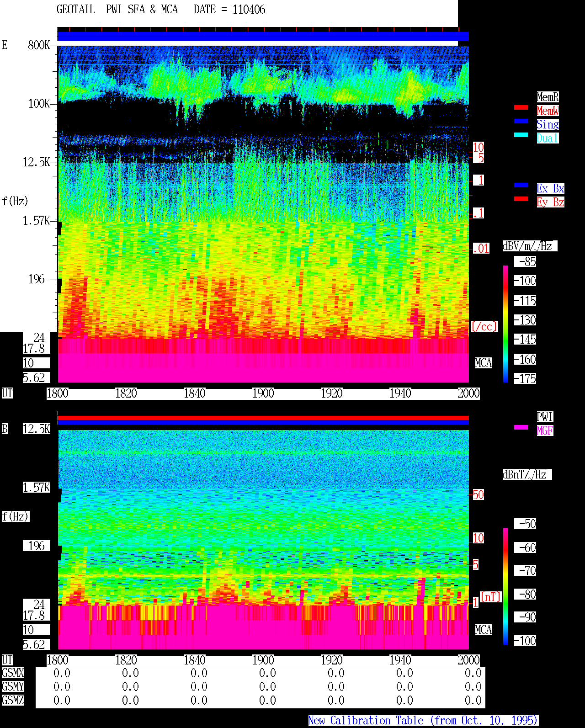Click the red .01 density scale value
This screenshot has height=728, width=585.
click(481, 249)
